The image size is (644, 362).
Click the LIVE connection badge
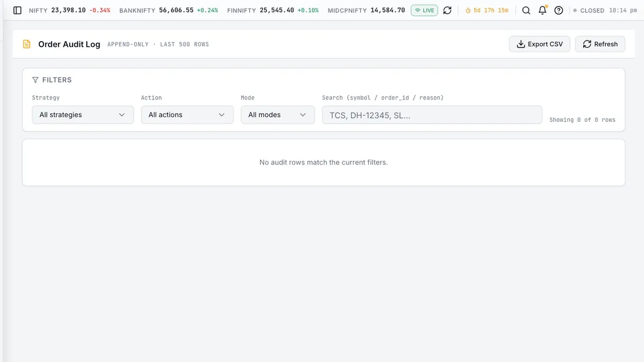click(424, 11)
